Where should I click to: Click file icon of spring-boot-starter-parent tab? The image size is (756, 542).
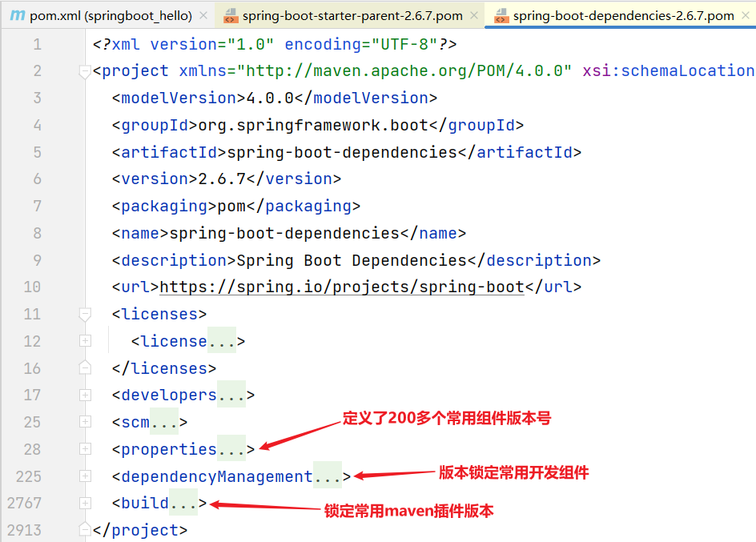[231, 16]
